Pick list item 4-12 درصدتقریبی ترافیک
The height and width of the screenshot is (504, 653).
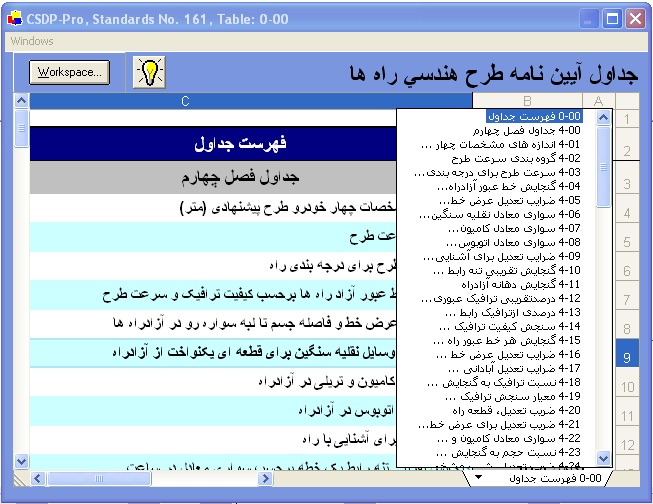pos(501,298)
